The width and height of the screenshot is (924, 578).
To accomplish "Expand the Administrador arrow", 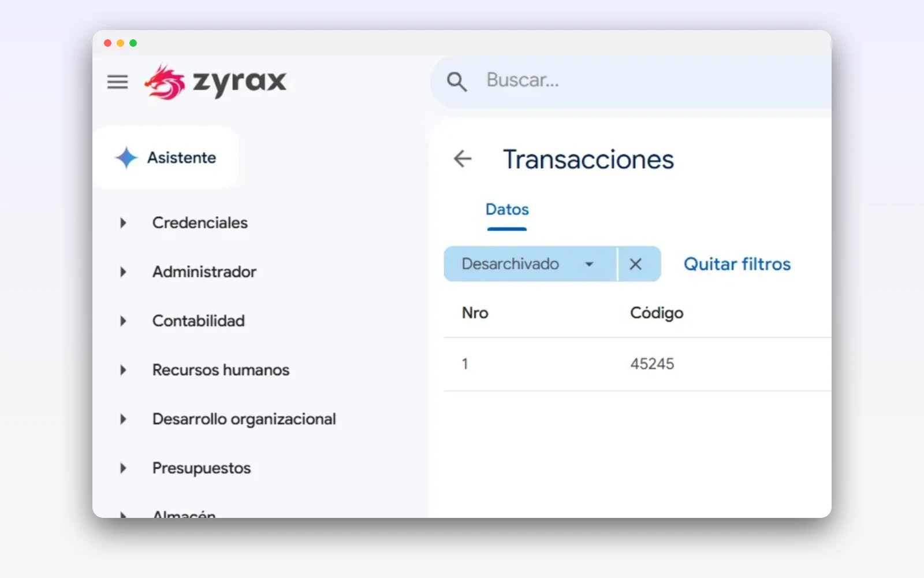I will coord(123,272).
